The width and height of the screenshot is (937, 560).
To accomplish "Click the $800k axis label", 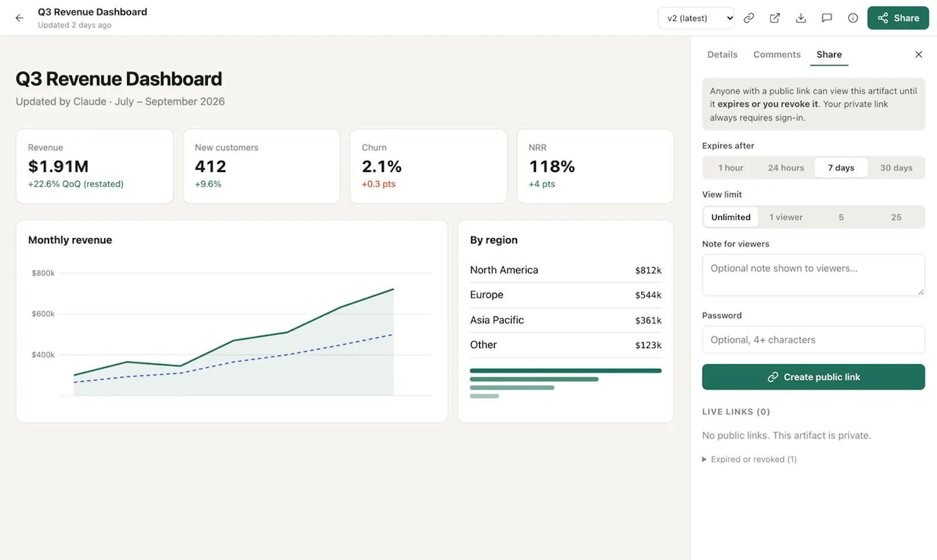I will click(43, 273).
